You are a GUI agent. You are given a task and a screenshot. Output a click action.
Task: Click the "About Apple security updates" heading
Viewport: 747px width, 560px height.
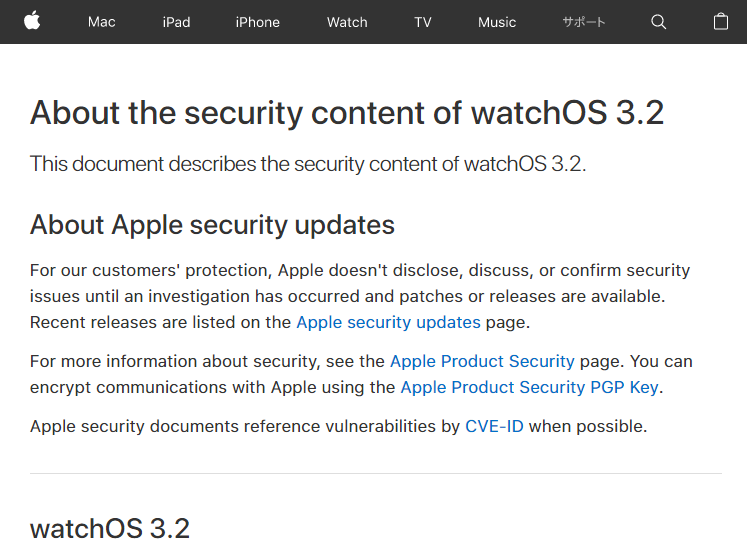click(212, 225)
